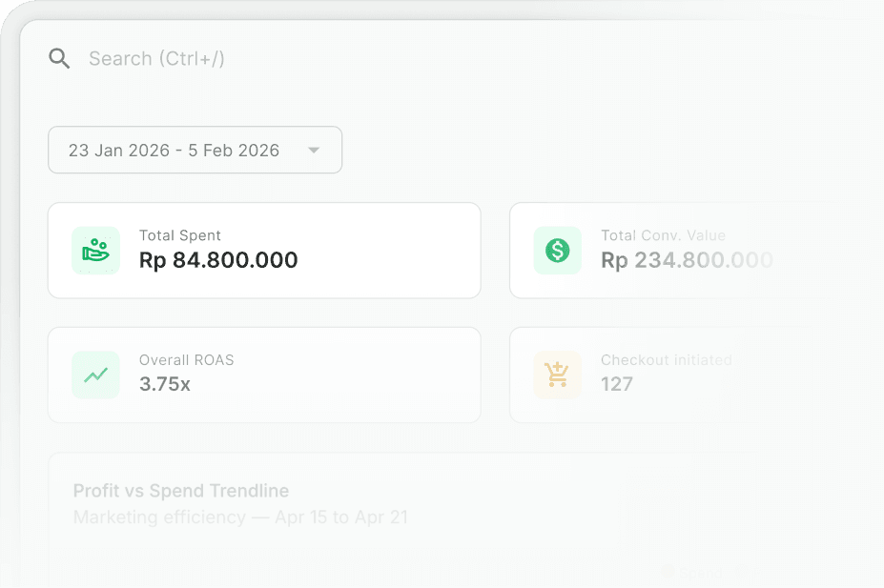This screenshot has height=588, width=884.
Task: Click the Checkout initiated cart icon
Action: click(x=558, y=375)
